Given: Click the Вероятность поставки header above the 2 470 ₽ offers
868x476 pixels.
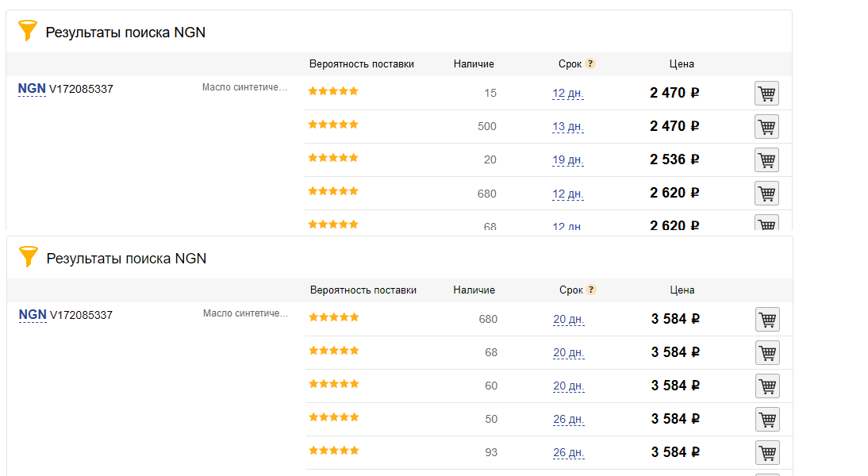Looking at the screenshot, I should click(362, 64).
